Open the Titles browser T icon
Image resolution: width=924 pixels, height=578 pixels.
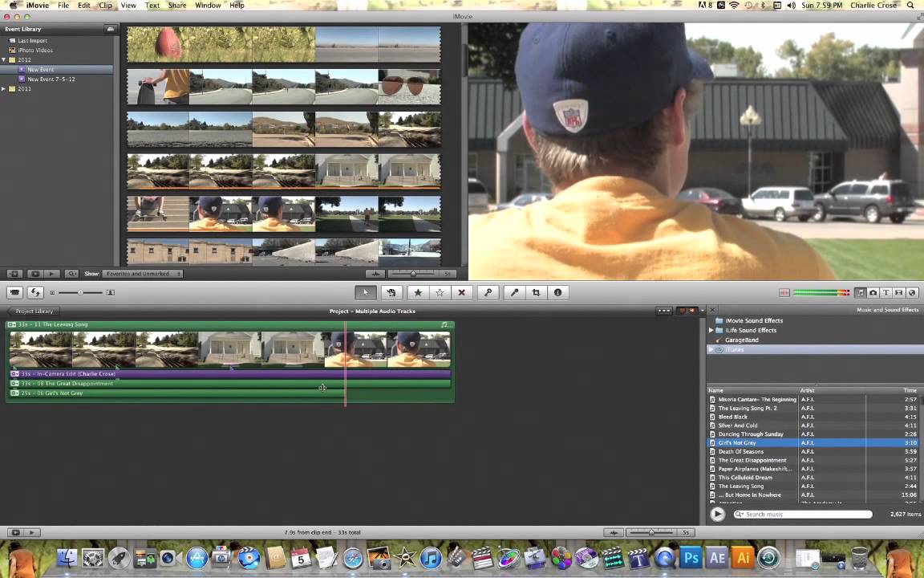pos(886,292)
